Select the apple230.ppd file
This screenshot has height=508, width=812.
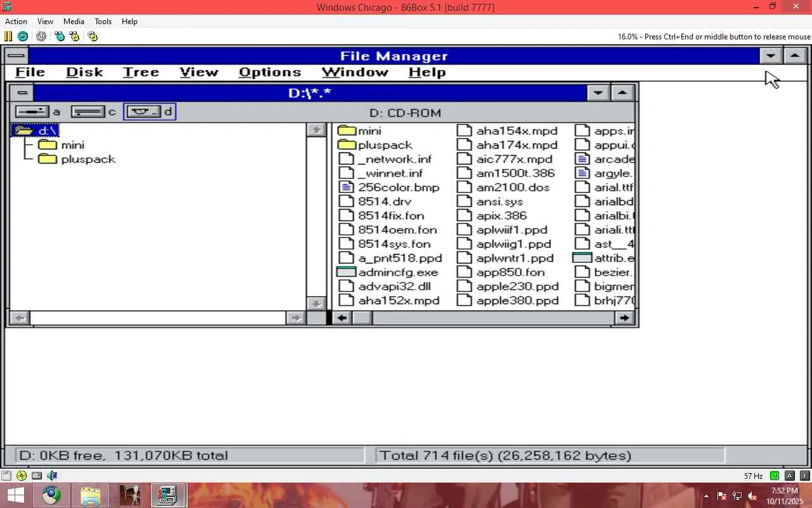508,286
